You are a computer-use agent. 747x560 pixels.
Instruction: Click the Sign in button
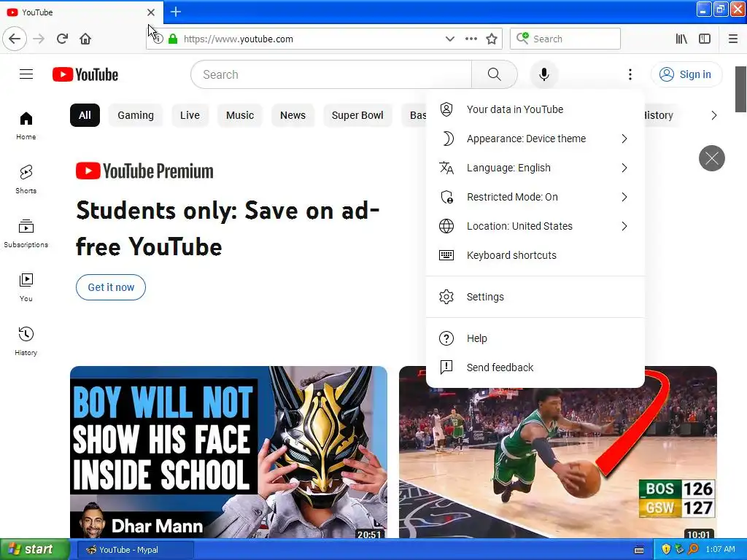686,74
